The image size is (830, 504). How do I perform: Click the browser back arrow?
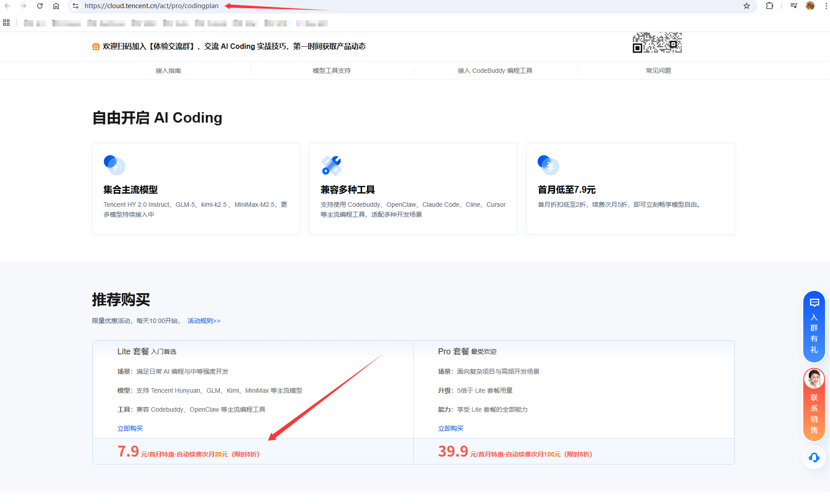(x=7, y=6)
